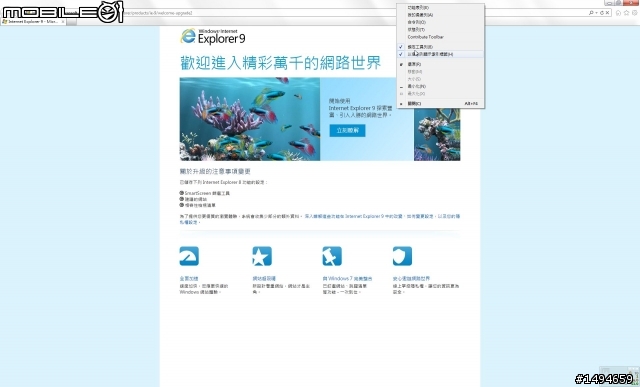Screen dimensions: 640x387
Task: Click the blue 立刻瞭解 button
Action: click(347, 131)
